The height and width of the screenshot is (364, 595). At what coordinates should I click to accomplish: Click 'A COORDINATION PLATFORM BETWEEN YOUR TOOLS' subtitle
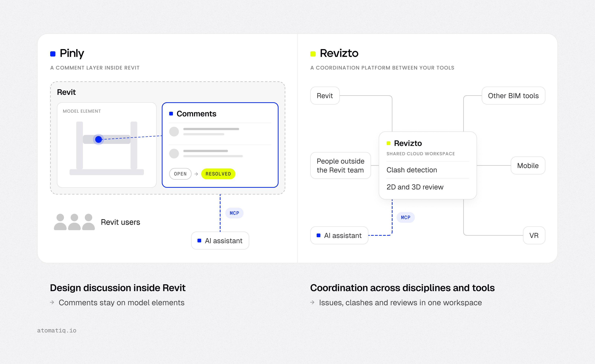[382, 68]
